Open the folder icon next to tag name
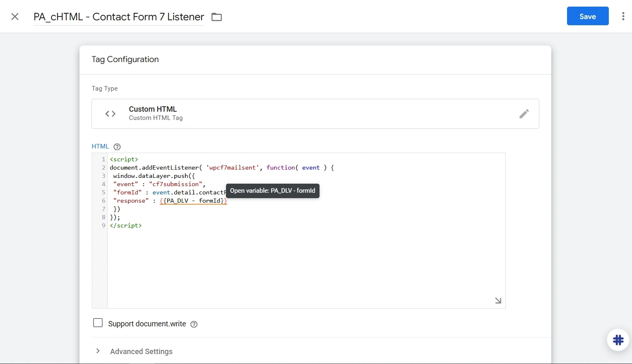The width and height of the screenshot is (632, 364). click(x=216, y=17)
